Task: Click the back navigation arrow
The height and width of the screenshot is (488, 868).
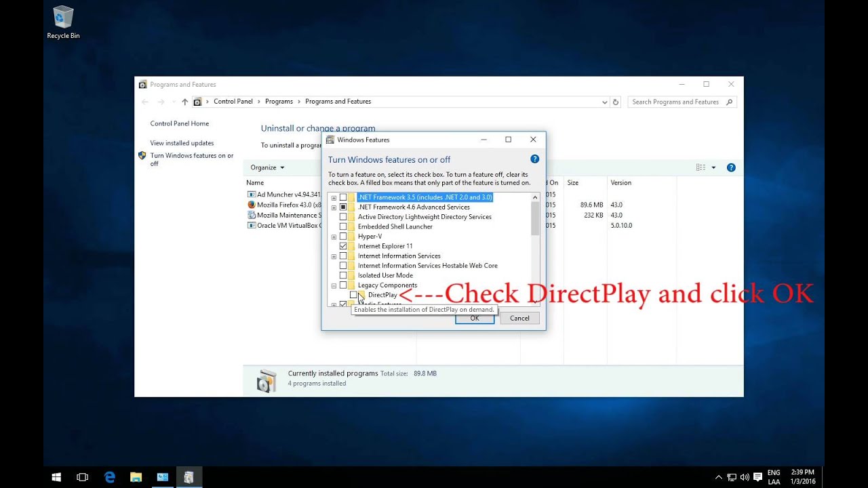Action: 144,102
